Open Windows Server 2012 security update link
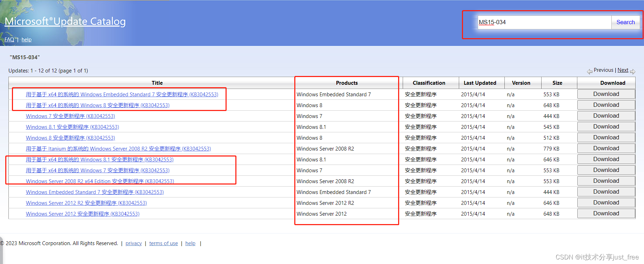Viewport: 644px width, 264px height. [83, 214]
